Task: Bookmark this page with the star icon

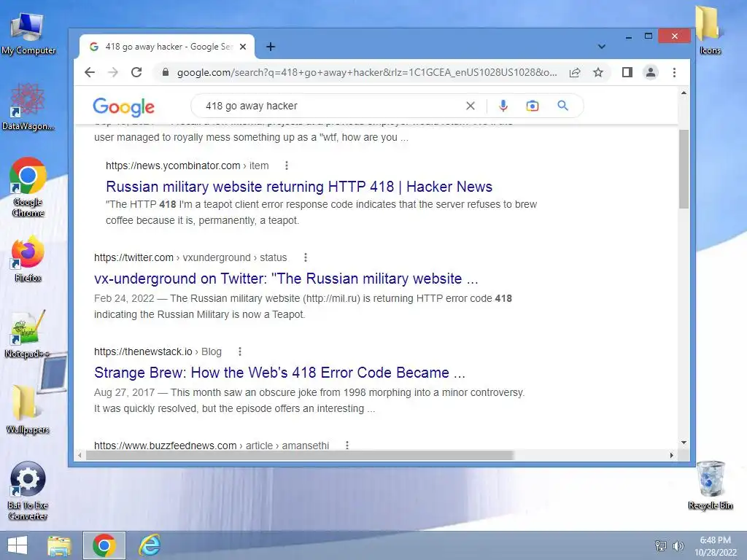Action: [598, 72]
